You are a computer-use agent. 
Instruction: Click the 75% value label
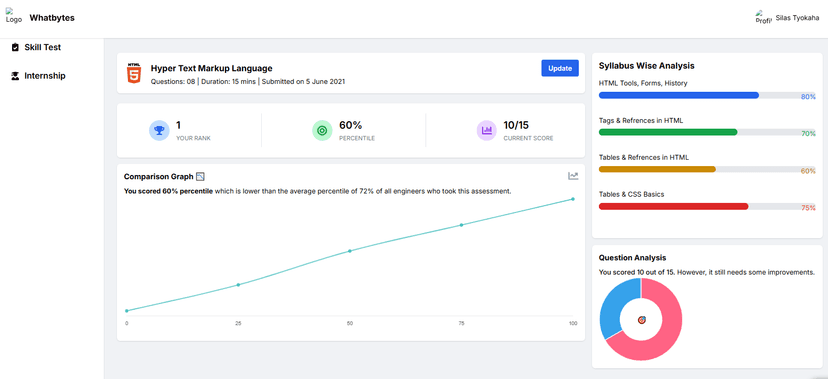tap(808, 208)
